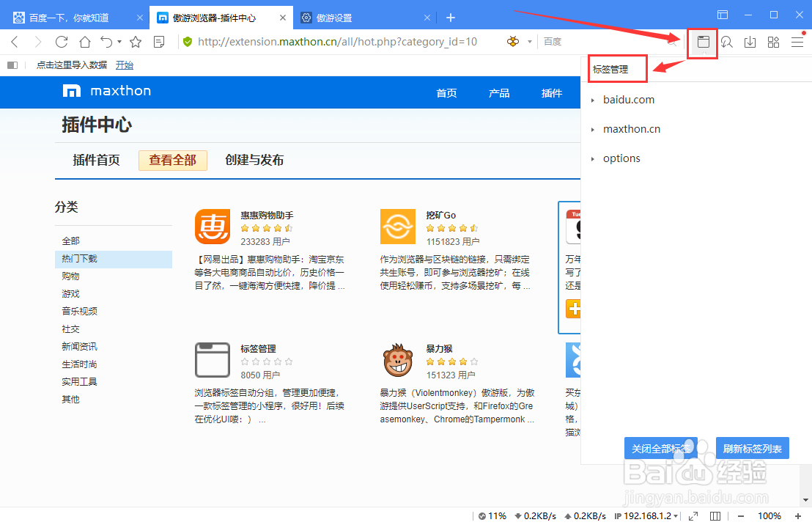Choose the 音乐视频 category

click(x=80, y=312)
